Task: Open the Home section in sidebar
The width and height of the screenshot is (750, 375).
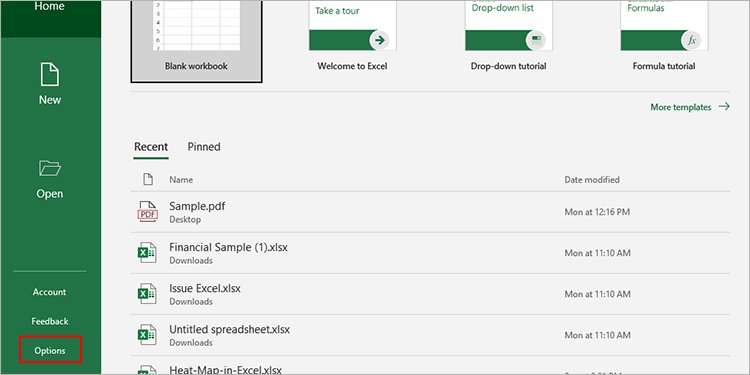Action: pos(50,18)
